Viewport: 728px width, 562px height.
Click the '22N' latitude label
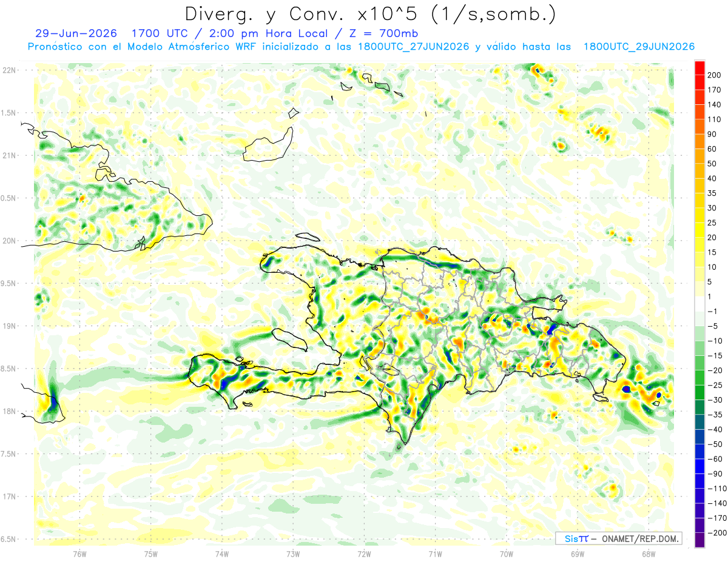pos(10,70)
